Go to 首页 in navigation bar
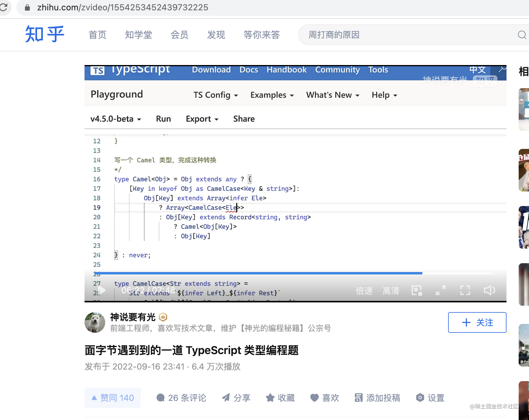The height and width of the screenshot is (420, 529). click(x=98, y=35)
